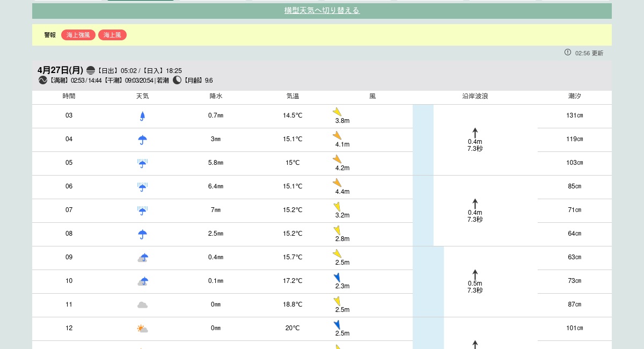Click the update time info icon
Screen dimensions: 644x349
(x=568, y=52)
